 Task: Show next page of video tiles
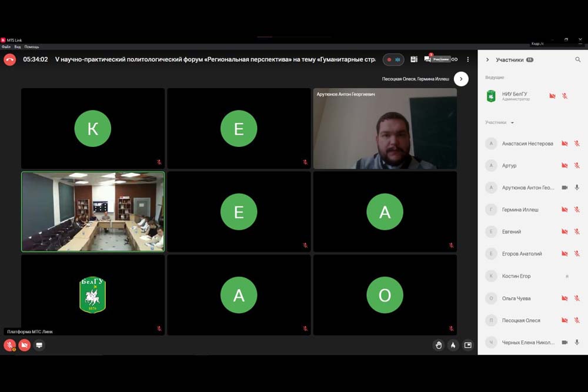click(x=461, y=79)
